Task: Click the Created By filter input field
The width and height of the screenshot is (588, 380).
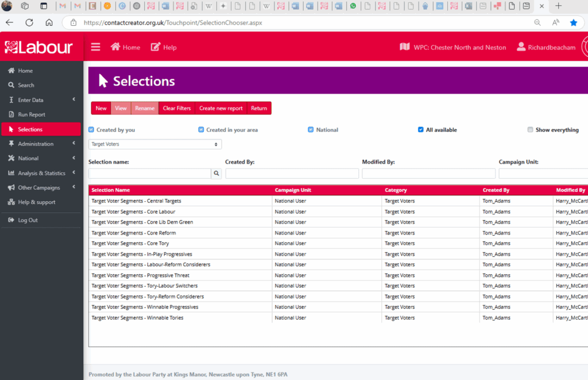Action: [x=292, y=173]
